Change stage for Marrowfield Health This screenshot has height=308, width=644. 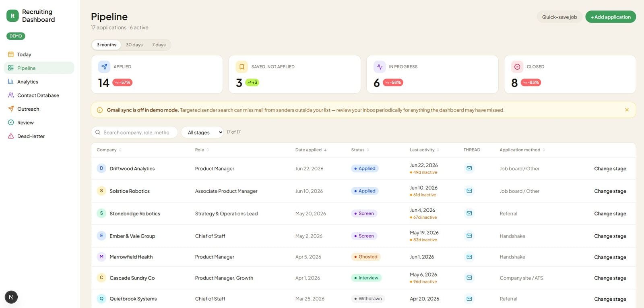(x=610, y=257)
